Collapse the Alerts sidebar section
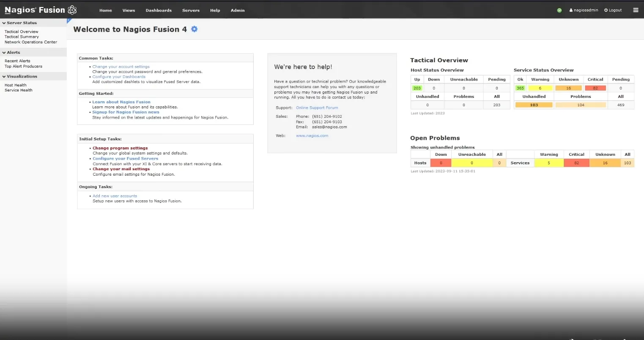This screenshot has width=644, height=340. coord(33,53)
